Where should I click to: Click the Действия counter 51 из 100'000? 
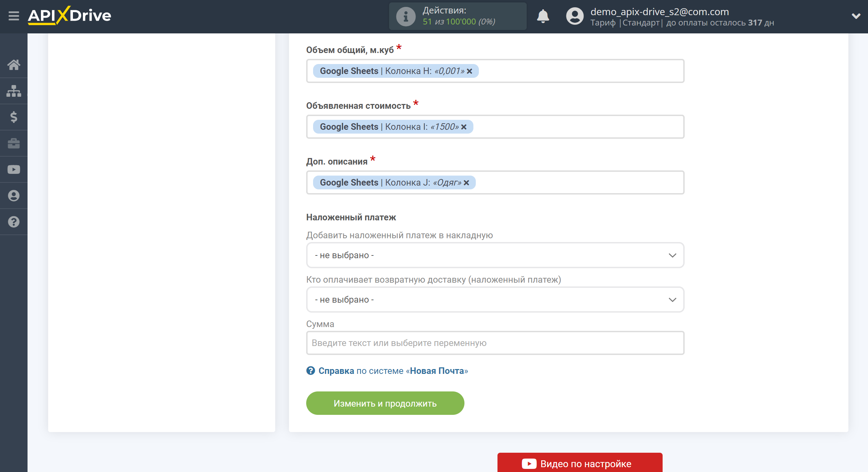tap(459, 22)
